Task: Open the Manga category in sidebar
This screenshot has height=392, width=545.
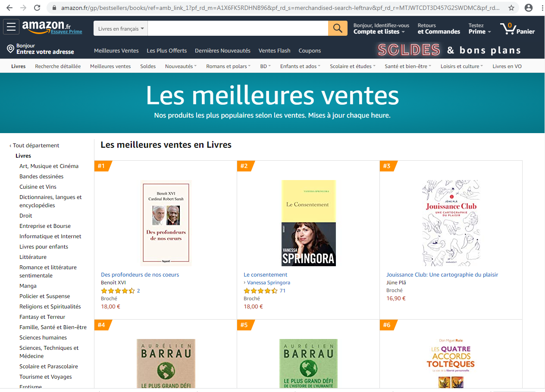Action: 28,286
